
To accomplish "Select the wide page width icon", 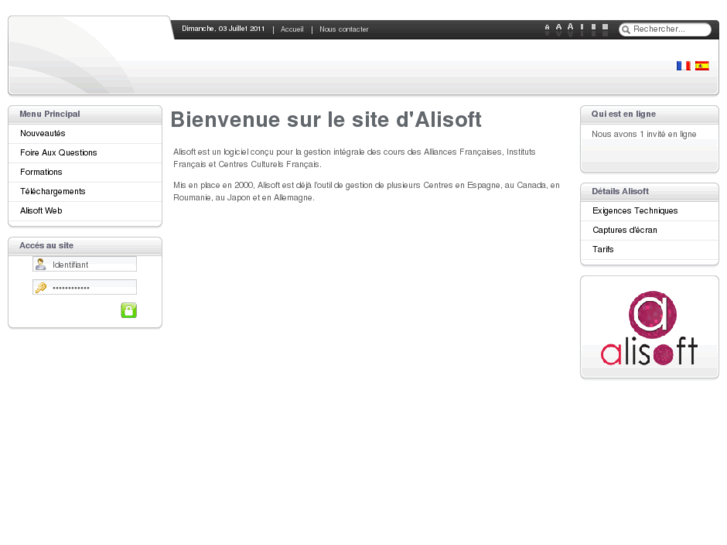I will tap(605, 27).
